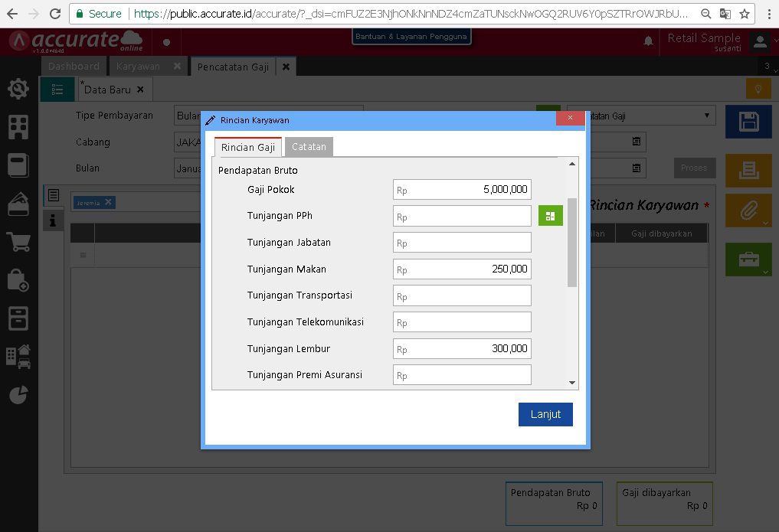Screen dimensions: 779x532
Task: Click the Tunjangan Jabatan input field
Action: point(462,243)
